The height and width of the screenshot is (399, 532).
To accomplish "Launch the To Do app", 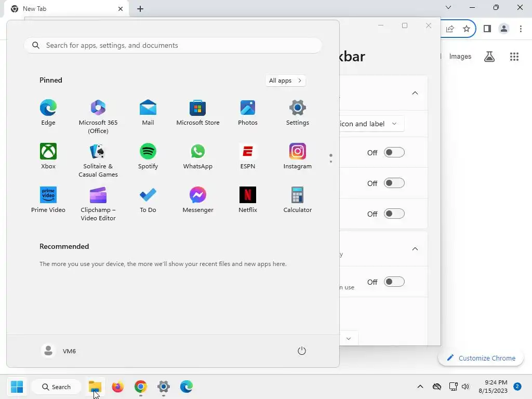I will tap(148, 200).
